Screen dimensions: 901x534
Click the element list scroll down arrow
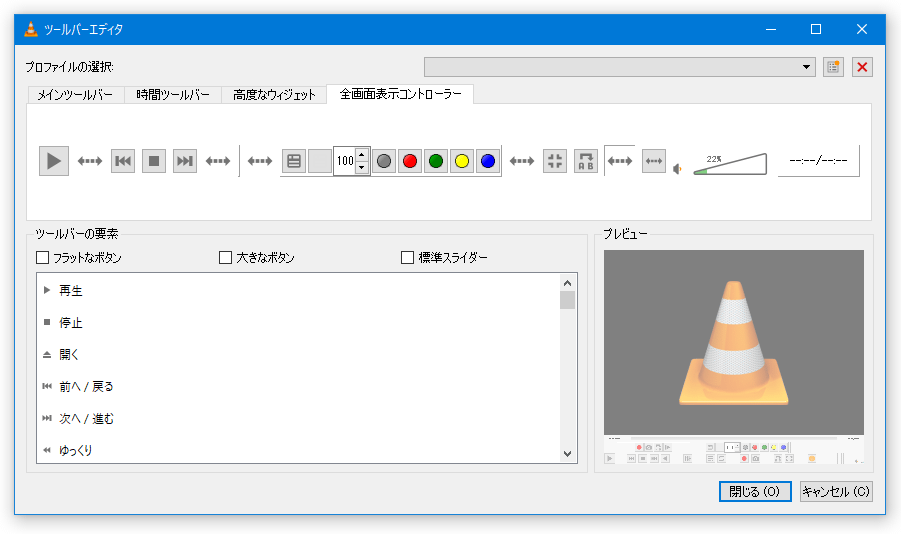coord(567,454)
